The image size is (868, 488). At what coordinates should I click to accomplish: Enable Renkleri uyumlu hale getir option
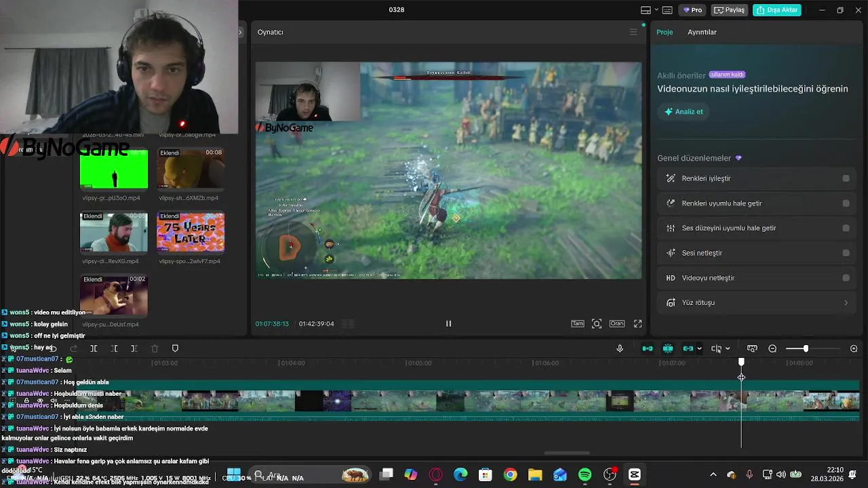click(x=846, y=203)
